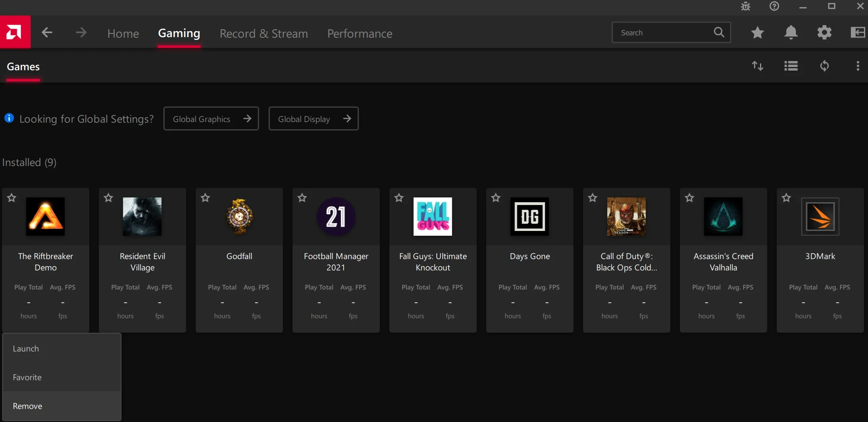Click the sort order arrows icon
This screenshot has height=422, width=868.
pyautogui.click(x=757, y=66)
